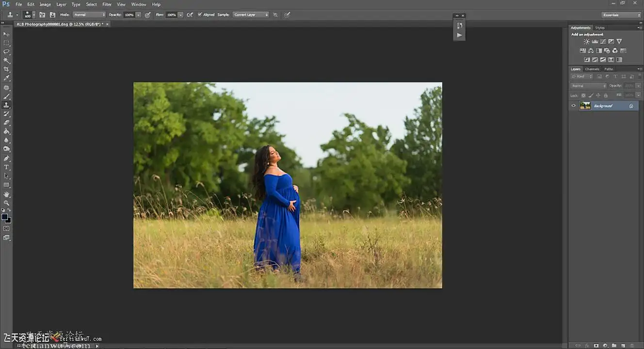The image size is (644, 349).
Task: Add a Channel Mixer adjustment
Action: coord(615,50)
